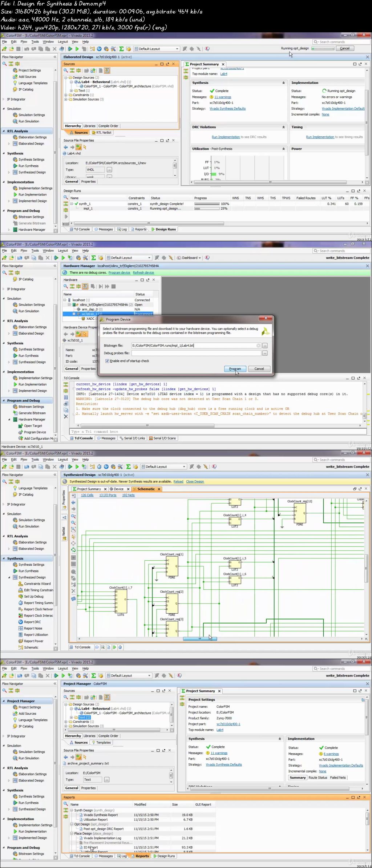Viewport: 372px width, 868px height.
Task: Click search icon in Sources panel of Elaborated Design window
Action: tap(66, 70)
